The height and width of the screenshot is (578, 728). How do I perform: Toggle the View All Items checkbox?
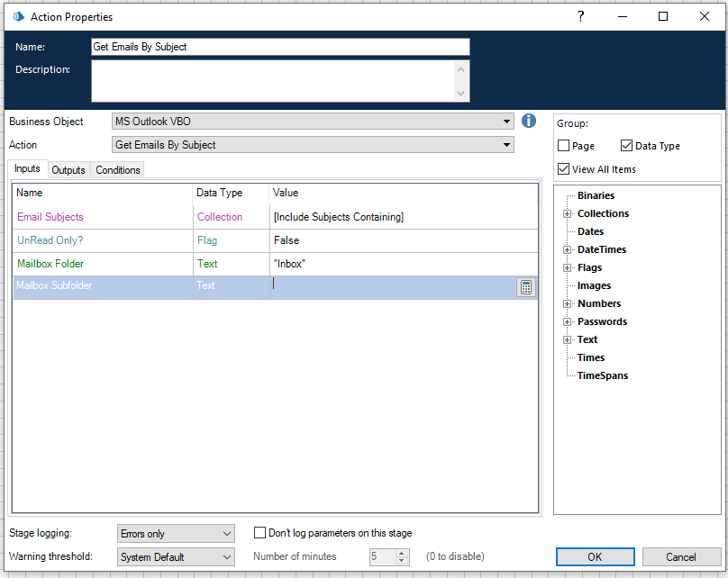[564, 169]
